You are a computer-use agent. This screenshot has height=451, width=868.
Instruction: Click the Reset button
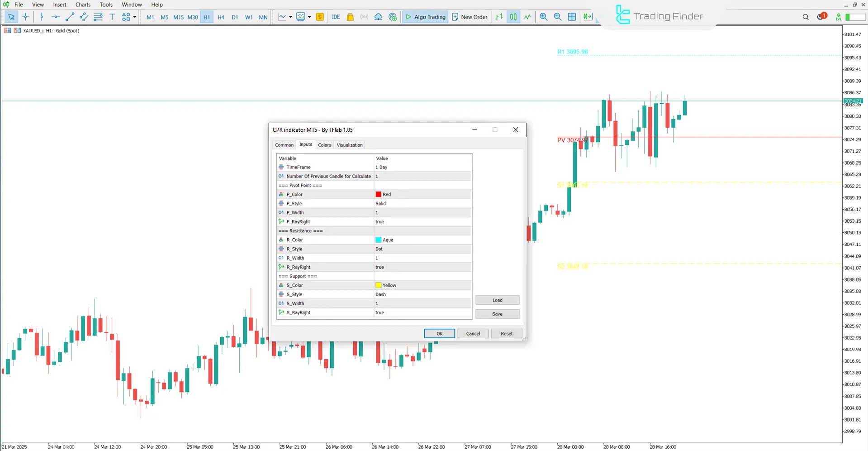tap(507, 334)
